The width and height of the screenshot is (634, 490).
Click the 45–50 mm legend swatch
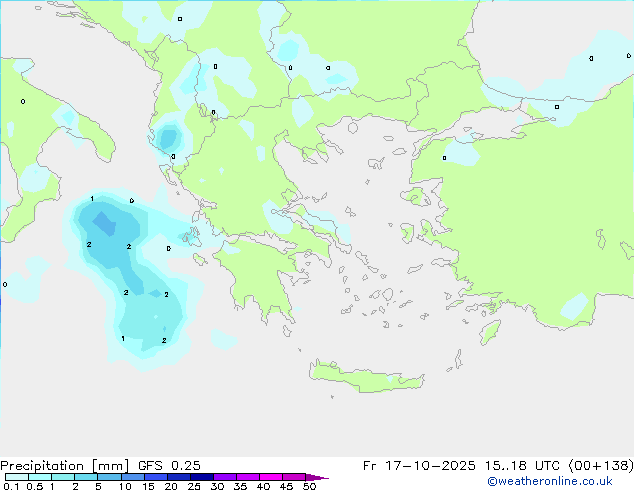pyautogui.click(x=294, y=477)
